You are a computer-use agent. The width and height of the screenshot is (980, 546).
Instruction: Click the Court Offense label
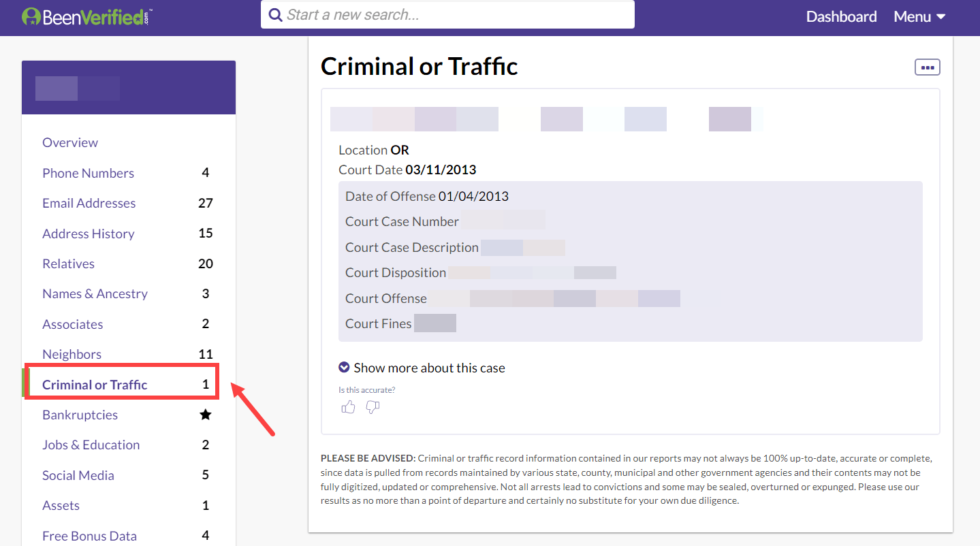[x=385, y=298]
